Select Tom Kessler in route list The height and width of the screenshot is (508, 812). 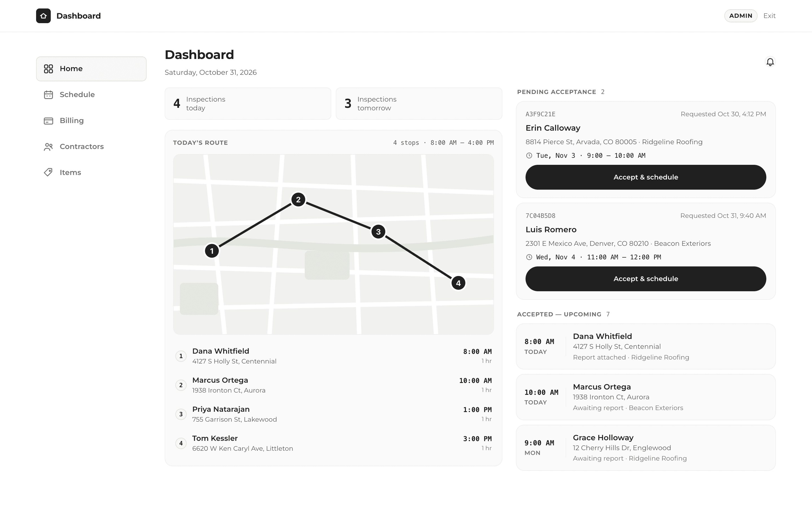334,443
